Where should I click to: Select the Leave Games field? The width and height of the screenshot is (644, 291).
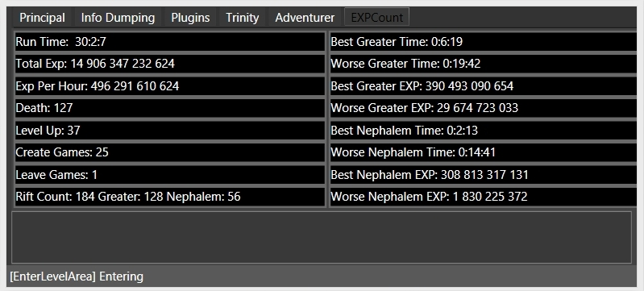pos(170,175)
